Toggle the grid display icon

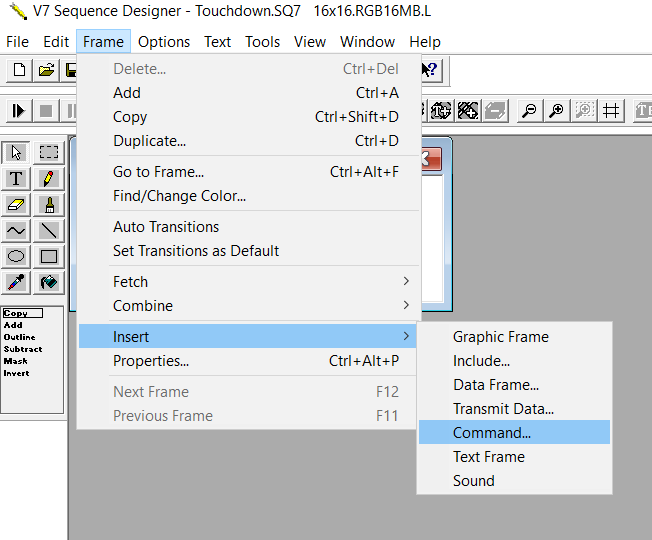click(611, 111)
